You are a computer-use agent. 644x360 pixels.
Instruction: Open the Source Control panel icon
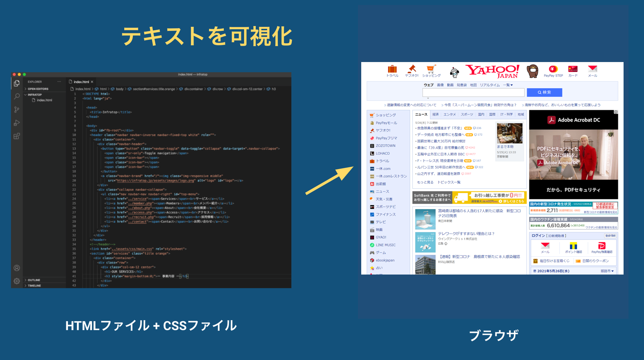pyautogui.click(x=16, y=110)
